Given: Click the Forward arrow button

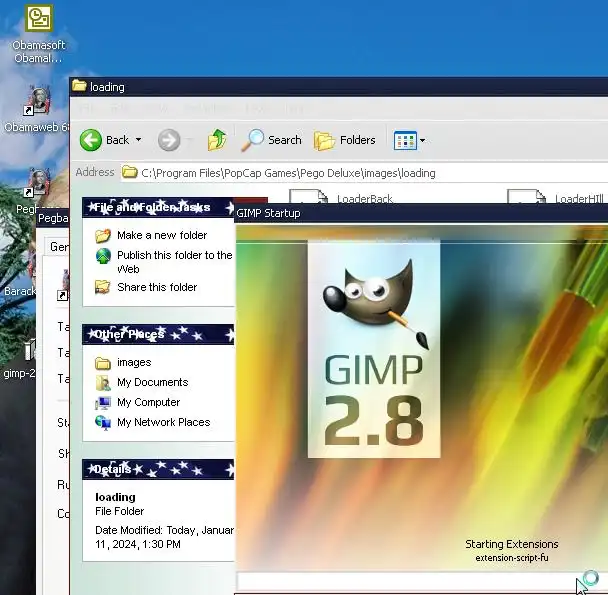Looking at the screenshot, I should coord(169,140).
